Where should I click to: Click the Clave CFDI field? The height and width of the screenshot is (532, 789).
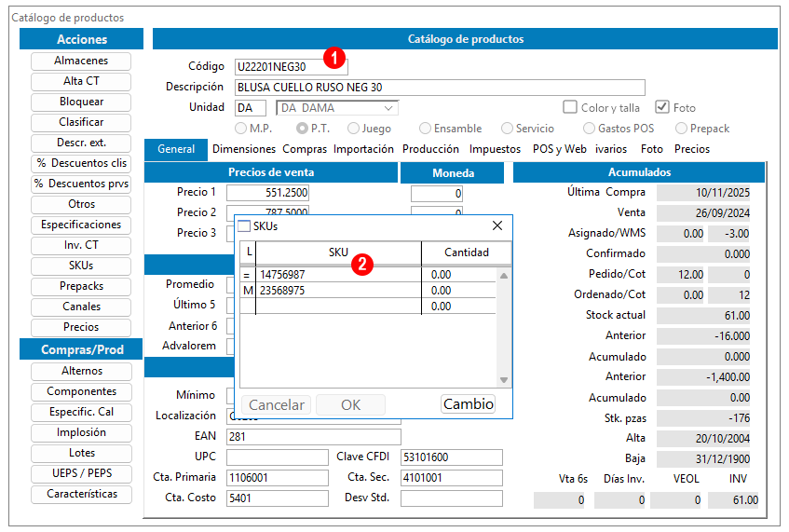pyautogui.click(x=452, y=457)
